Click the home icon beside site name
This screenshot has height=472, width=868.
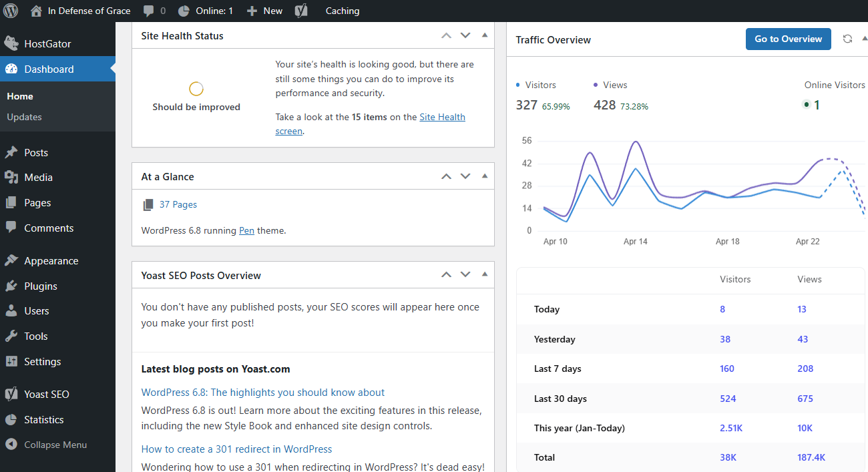click(36, 11)
